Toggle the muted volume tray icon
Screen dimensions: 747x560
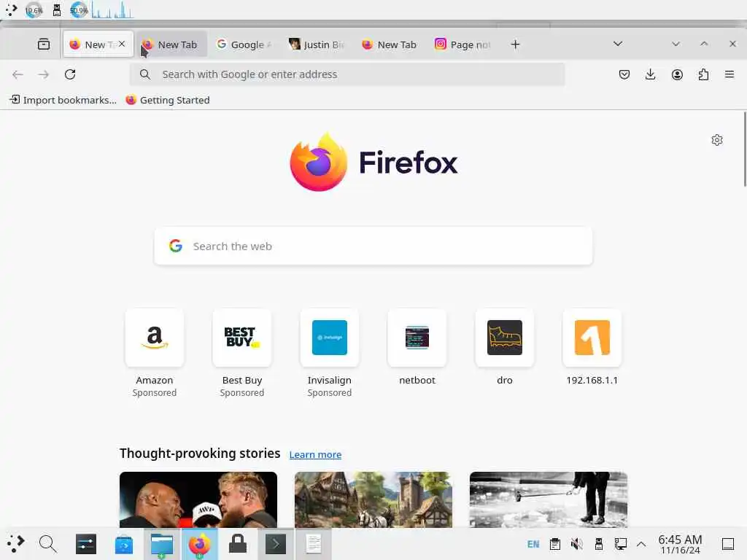pos(576,544)
